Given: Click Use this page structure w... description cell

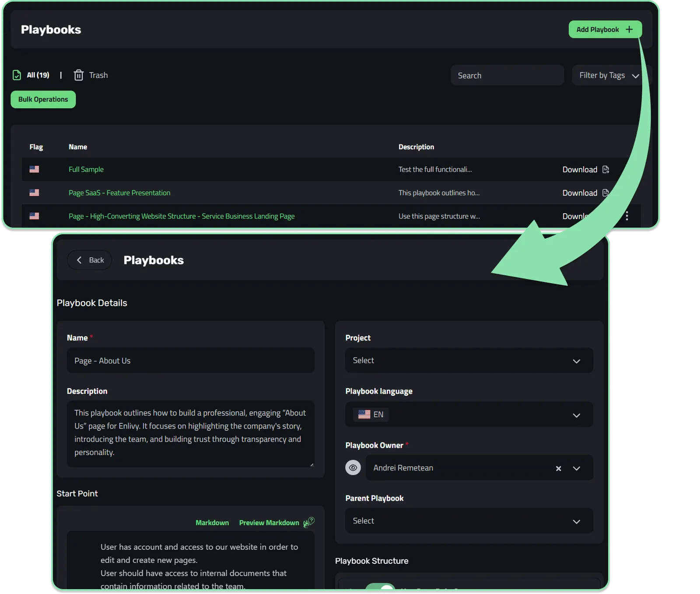Looking at the screenshot, I should (439, 216).
